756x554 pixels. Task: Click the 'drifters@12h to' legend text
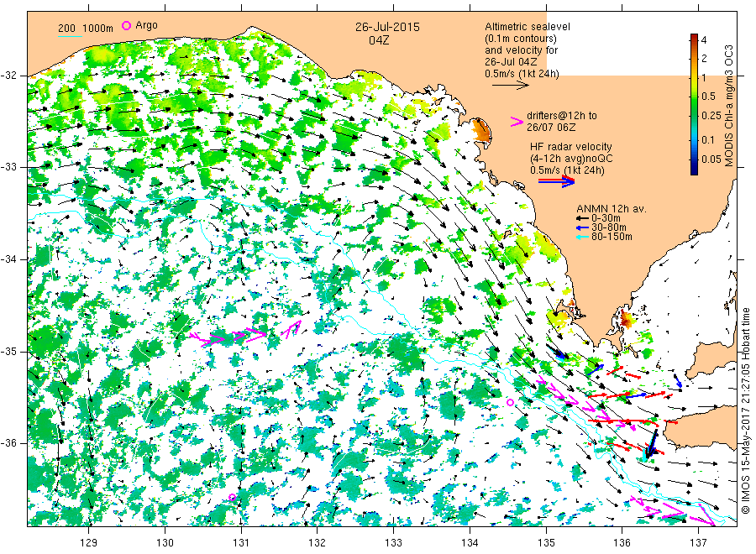562,116
